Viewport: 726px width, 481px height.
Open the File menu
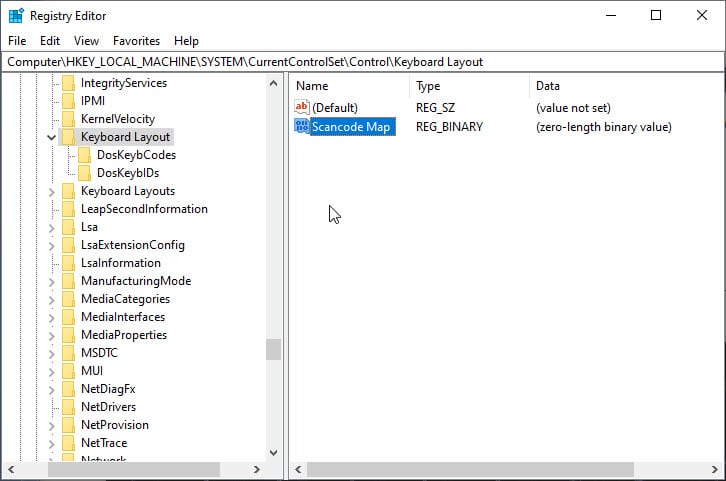[17, 41]
